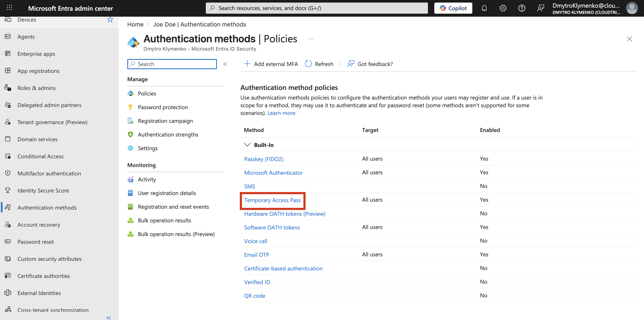Open the Learn more link
The width and height of the screenshot is (644, 320).
(281, 113)
